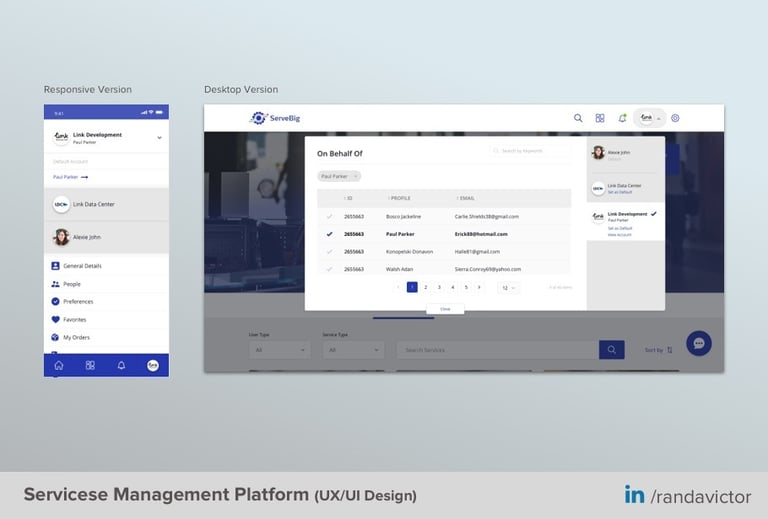
Task: Open the settings gear in desktop header
Action: [675, 118]
